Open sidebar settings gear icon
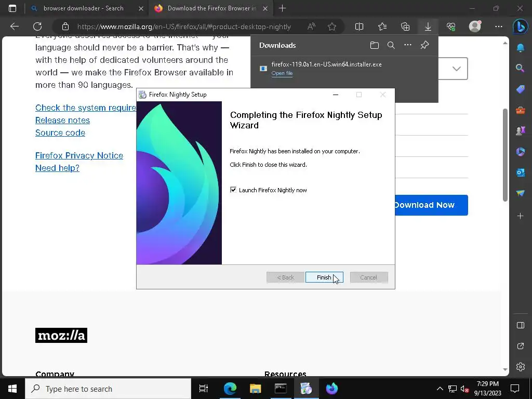532x399 pixels. tap(521, 367)
